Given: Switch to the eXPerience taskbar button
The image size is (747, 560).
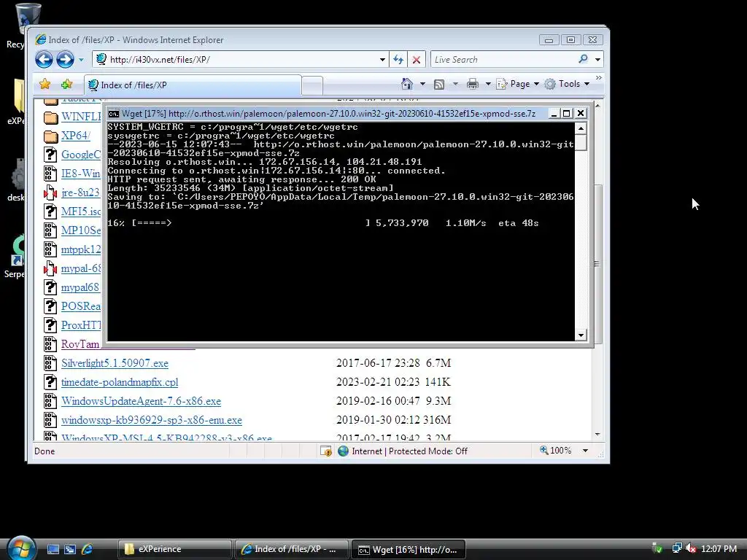Looking at the screenshot, I should pos(175,550).
